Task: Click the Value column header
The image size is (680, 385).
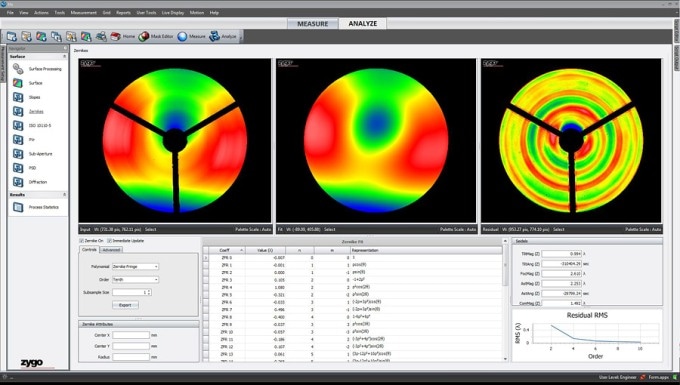Action: point(265,250)
